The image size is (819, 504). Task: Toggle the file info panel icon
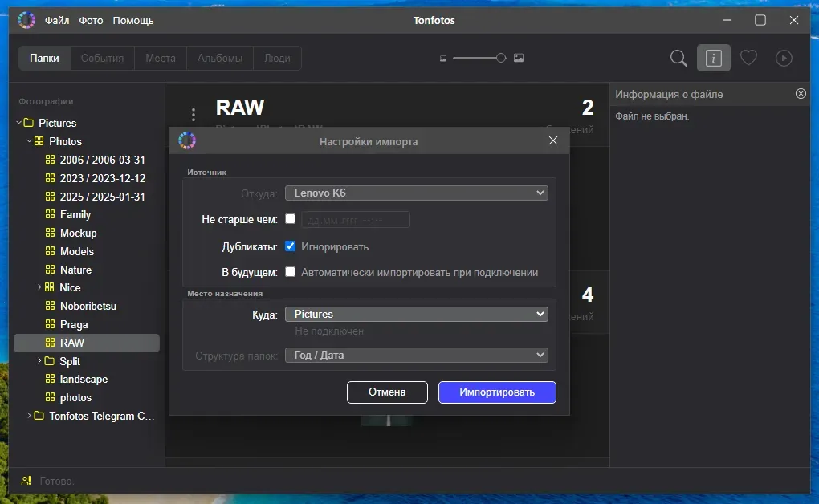[x=713, y=58]
